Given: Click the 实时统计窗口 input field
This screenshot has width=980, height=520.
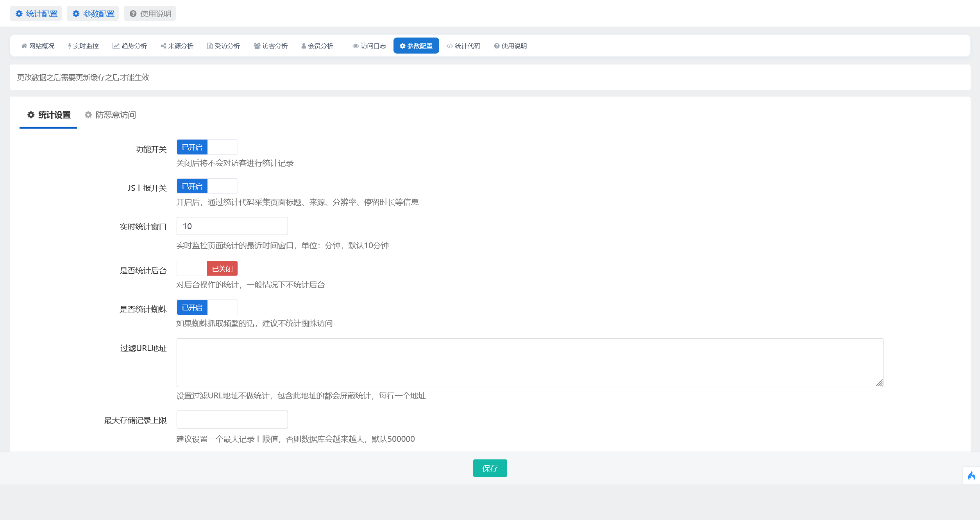Looking at the screenshot, I should 232,226.
